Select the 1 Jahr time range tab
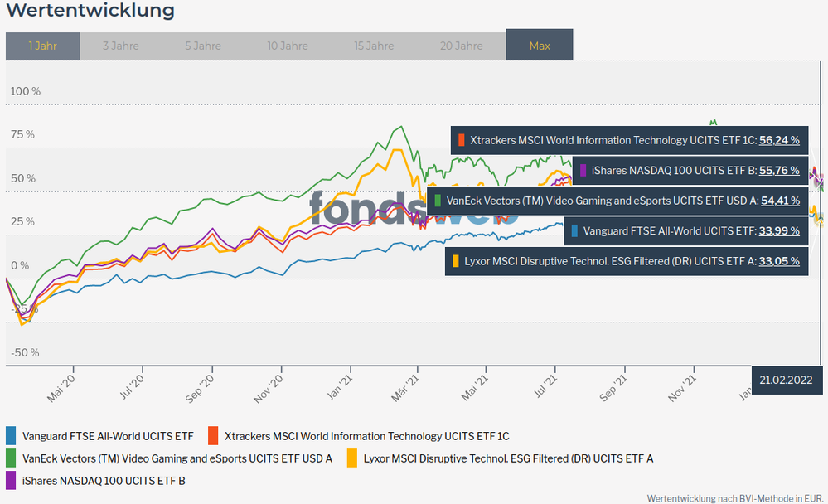This screenshot has height=504, width=828. [42, 46]
